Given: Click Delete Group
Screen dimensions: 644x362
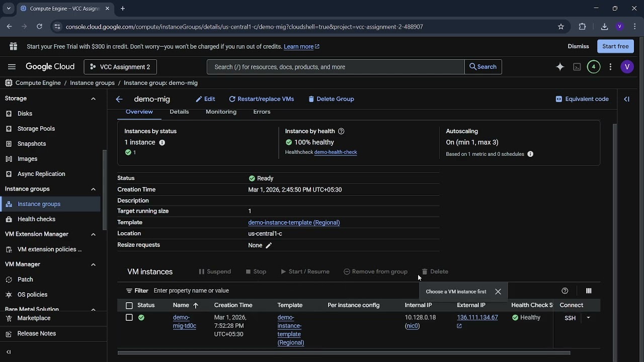Looking at the screenshot, I should point(331,99).
